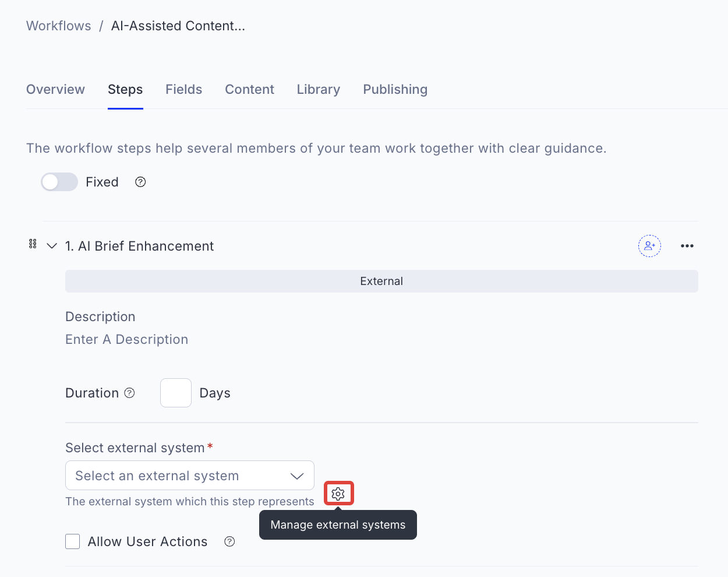Viewport: 728px width, 577px height.
Task: Click the help icon beside Allow User Actions
Action: (230, 541)
